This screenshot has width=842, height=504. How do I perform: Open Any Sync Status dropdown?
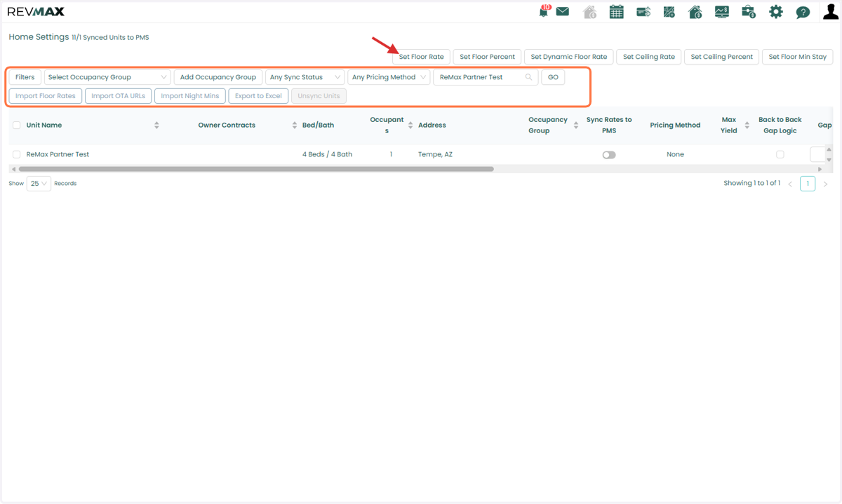coord(305,77)
